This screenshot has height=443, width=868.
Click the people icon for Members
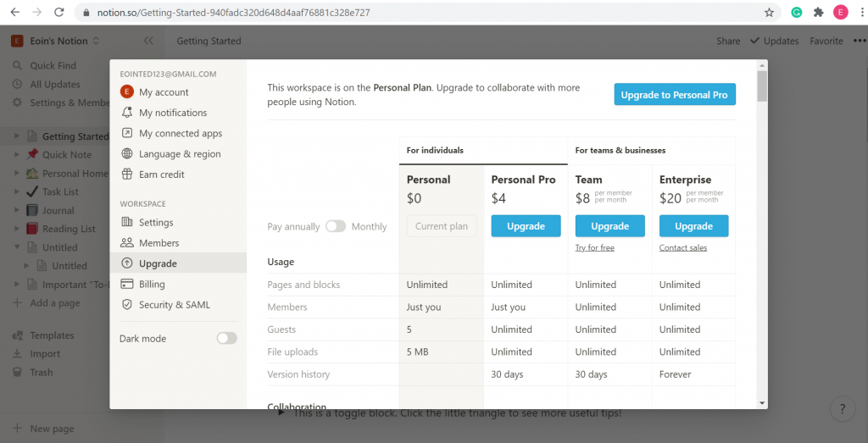(x=127, y=243)
